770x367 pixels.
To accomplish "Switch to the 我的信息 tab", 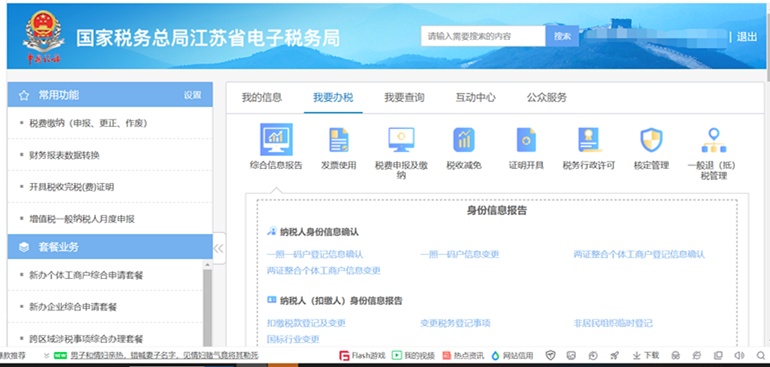I will (262, 97).
